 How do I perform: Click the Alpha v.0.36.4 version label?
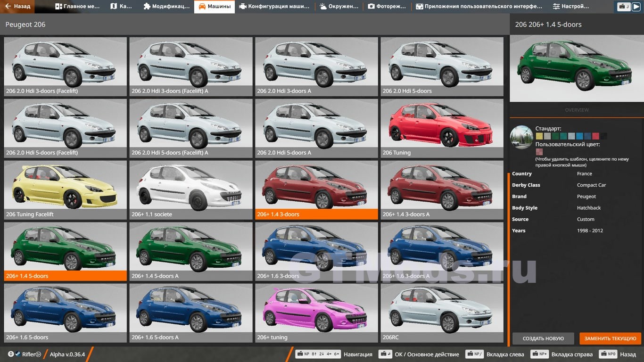[x=67, y=354]
